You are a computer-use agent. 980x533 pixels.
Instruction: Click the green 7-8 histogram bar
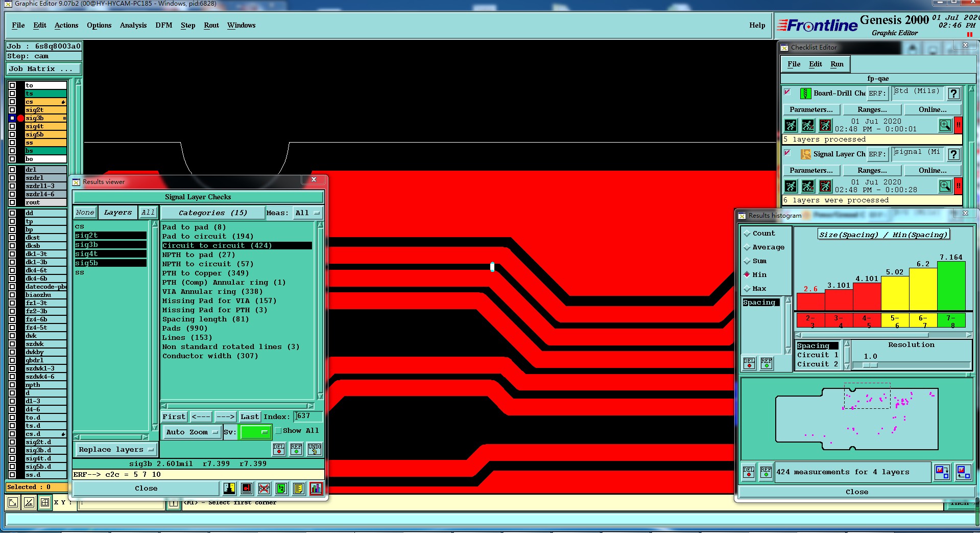[951, 286]
